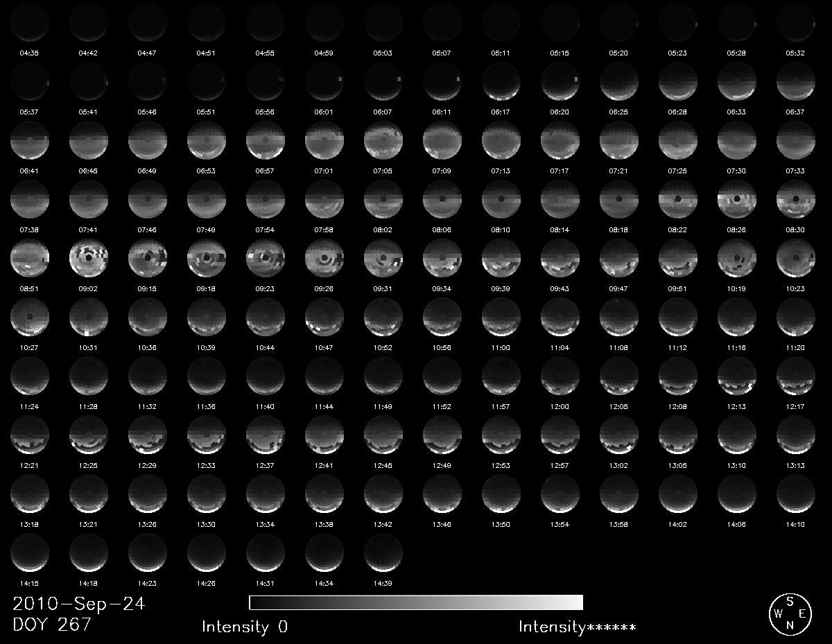Screen dimensions: 832x644
Task: Open the sky image above 08:51
Action: (x=30, y=259)
